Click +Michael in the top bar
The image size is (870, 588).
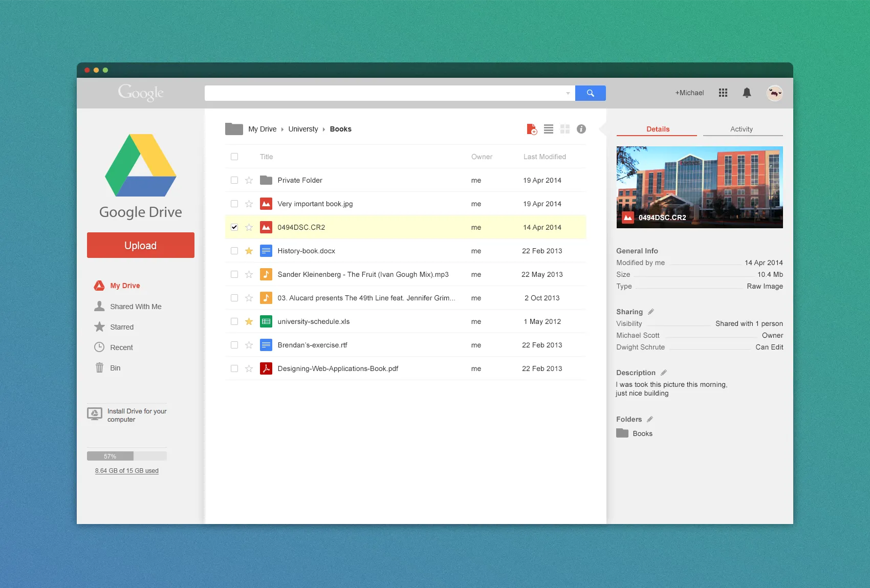(689, 93)
